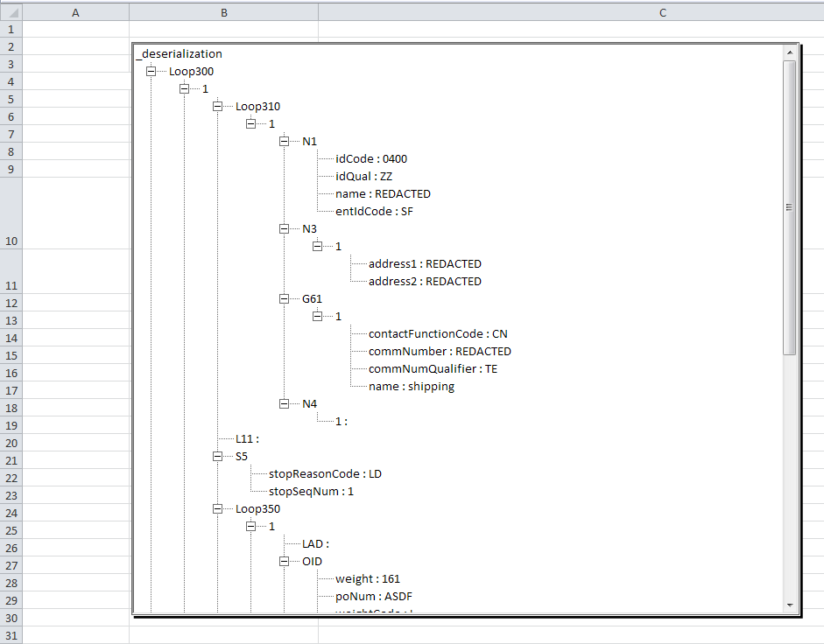This screenshot has width=824, height=644.
Task: Select the poNum : ASDF entry
Action: (374, 596)
